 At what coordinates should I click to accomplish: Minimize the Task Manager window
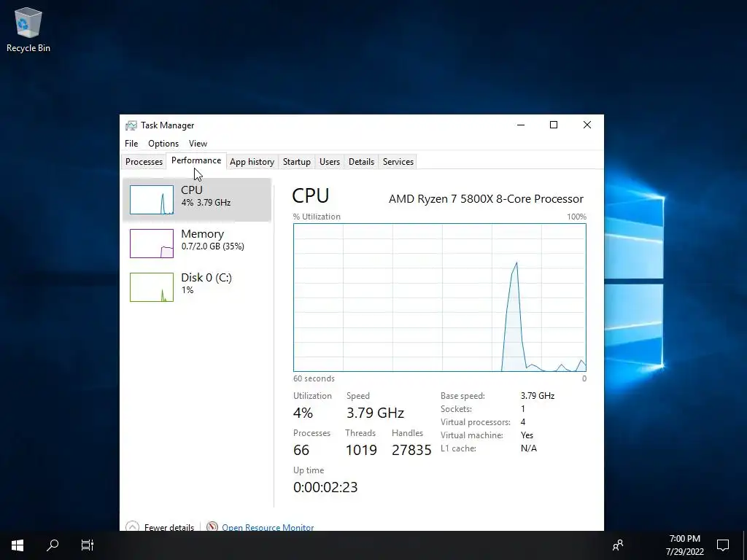521,125
